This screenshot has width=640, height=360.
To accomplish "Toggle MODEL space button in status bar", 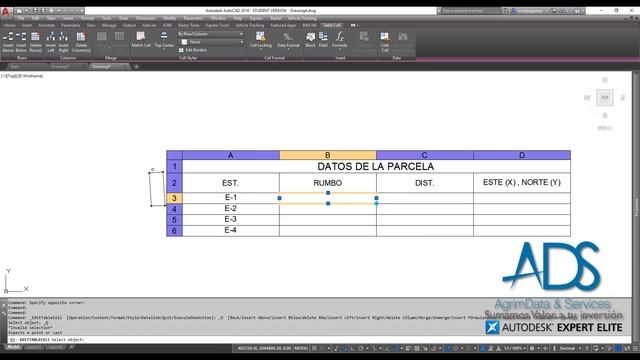I will [301, 348].
